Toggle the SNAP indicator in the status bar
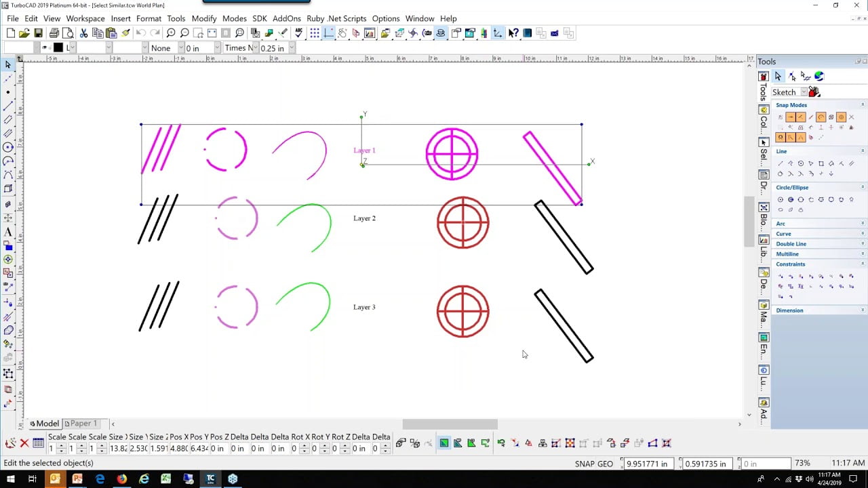The width and height of the screenshot is (868, 488). point(585,464)
